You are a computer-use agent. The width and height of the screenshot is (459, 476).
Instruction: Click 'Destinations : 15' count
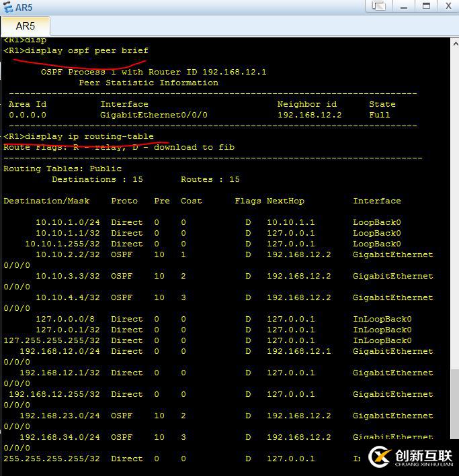point(97,179)
